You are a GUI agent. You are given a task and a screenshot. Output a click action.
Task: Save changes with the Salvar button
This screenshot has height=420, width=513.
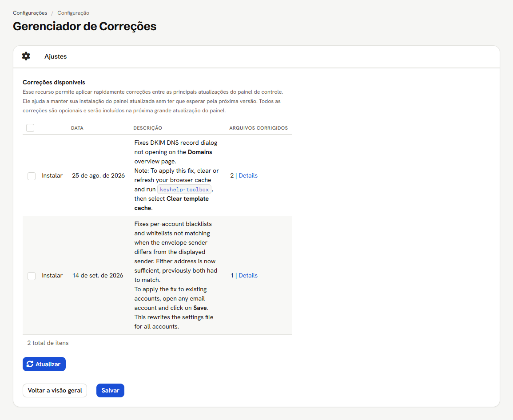(110, 391)
